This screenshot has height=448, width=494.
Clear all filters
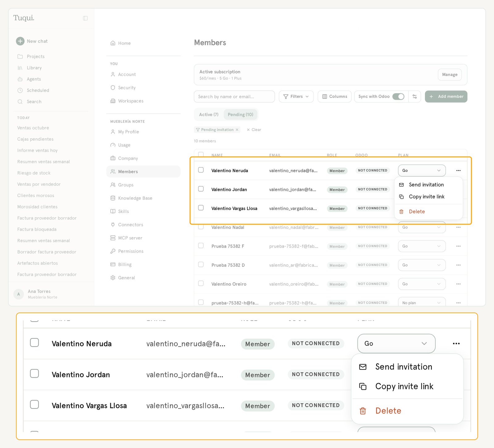click(x=254, y=130)
